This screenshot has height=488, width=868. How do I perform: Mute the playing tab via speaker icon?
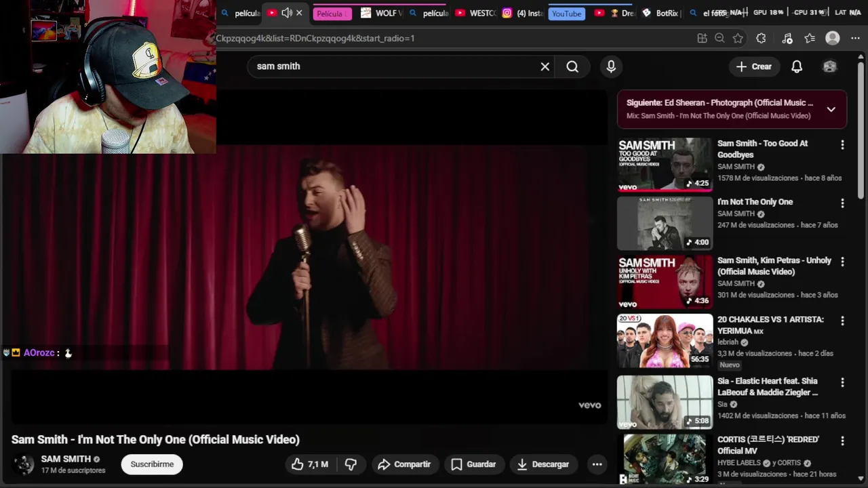tap(287, 13)
